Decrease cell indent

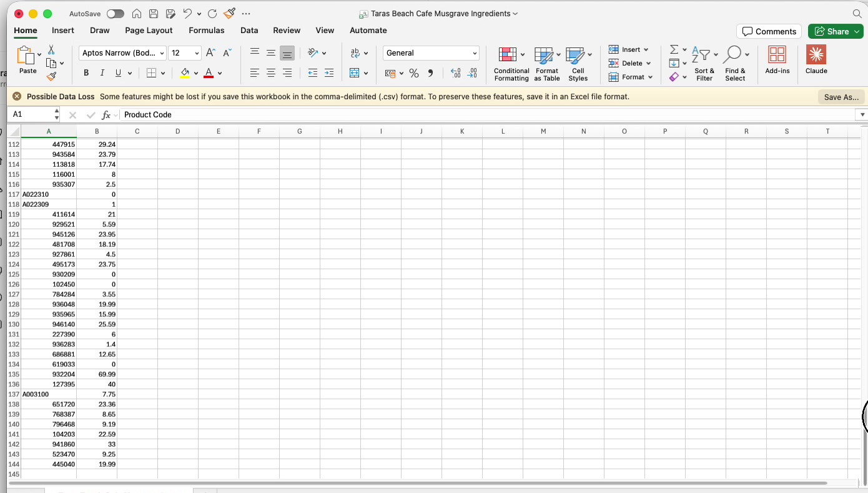(313, 73)
